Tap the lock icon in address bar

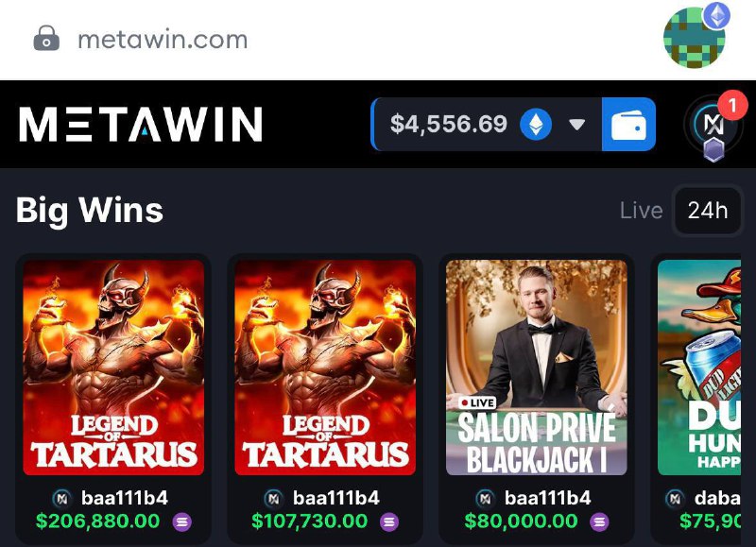46,38
